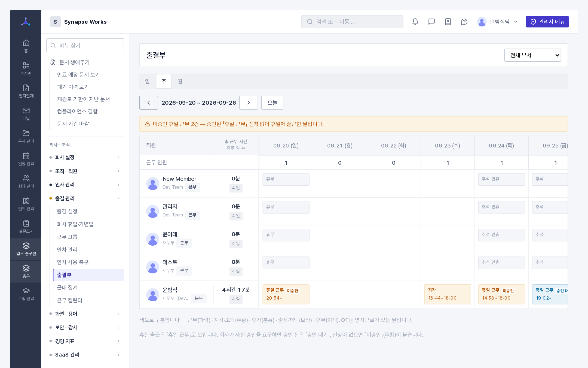The width and height of the screenshot is (588, 368).
Task: Click the 검색 또는 이동 search field
Action: pyautogui.click(x=352, y=22)
